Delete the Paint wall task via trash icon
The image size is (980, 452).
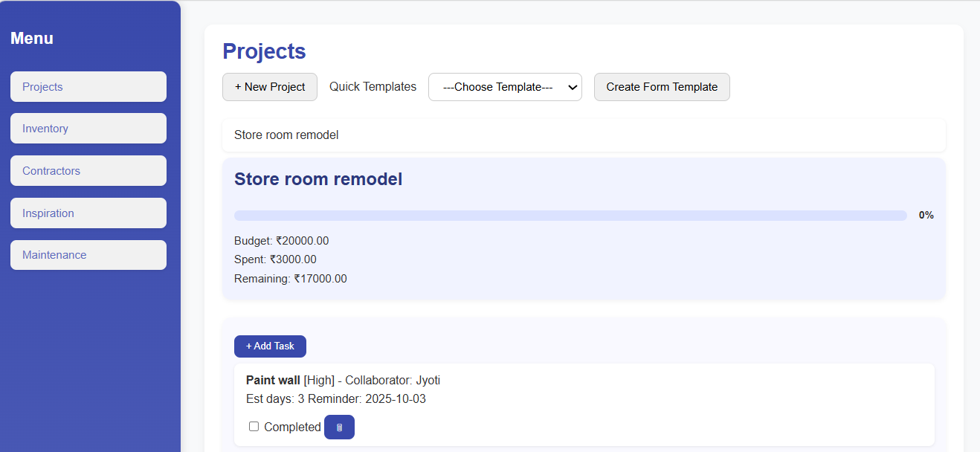tap(339, 427)
